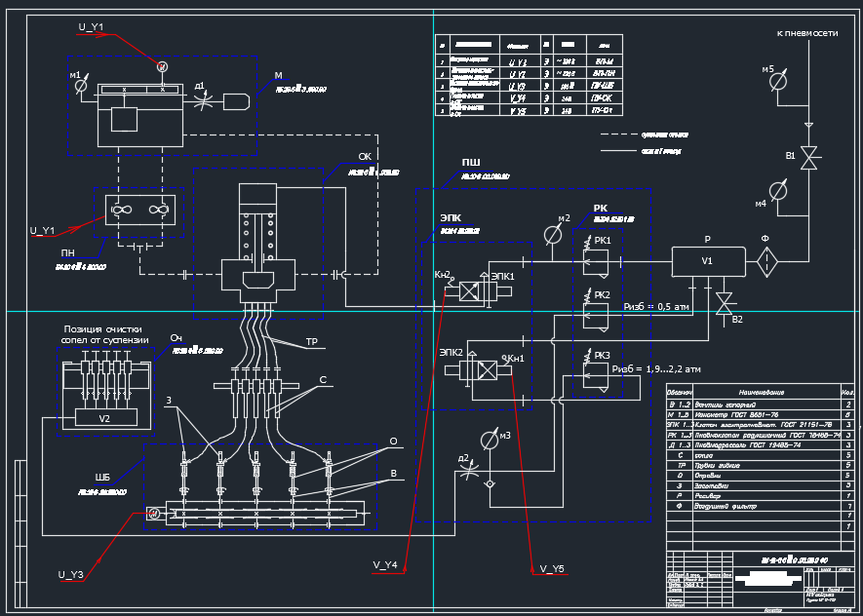This screenshot has width=863, height=616.
Task: Click the ПН pump block label
Action: (x=68, y=253)
